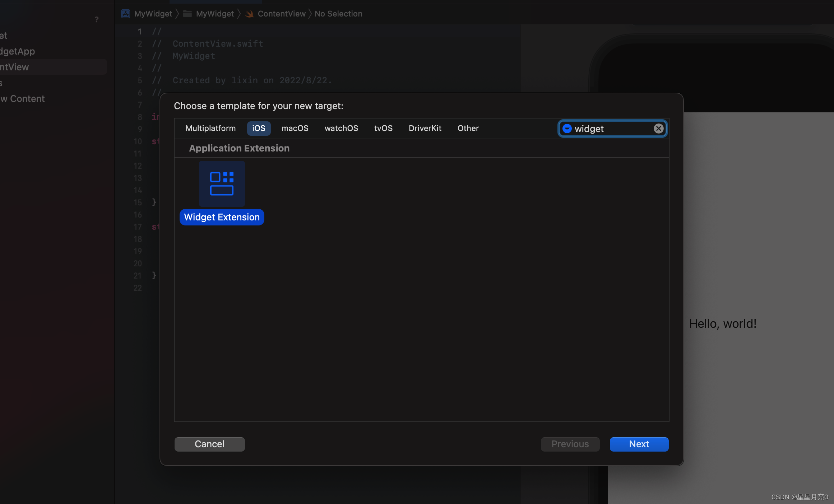Click the disabled Previous button

click(570, 444)
